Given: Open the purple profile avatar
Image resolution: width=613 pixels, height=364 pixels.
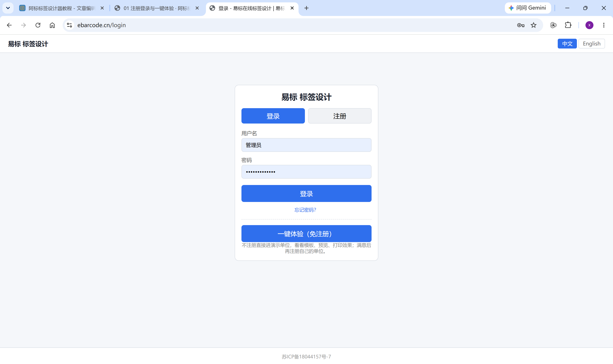Looking at the screenshot, I should coord(589,25).
